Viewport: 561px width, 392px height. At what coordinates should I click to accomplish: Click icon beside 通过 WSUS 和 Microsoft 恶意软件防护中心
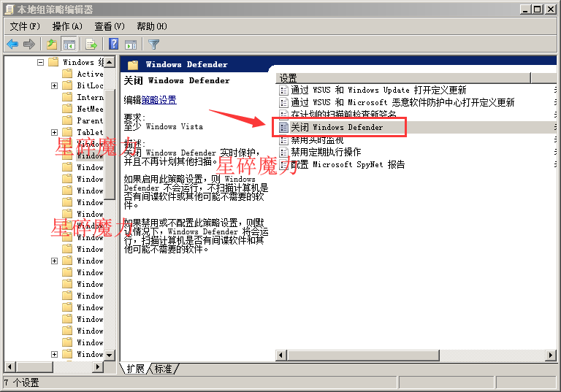(283, 103)
